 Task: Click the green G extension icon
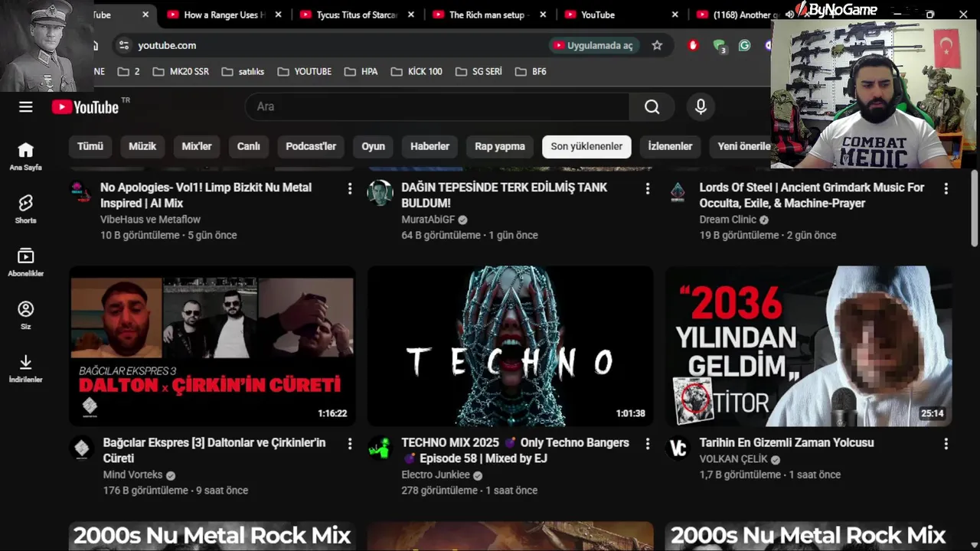point(744,45)
